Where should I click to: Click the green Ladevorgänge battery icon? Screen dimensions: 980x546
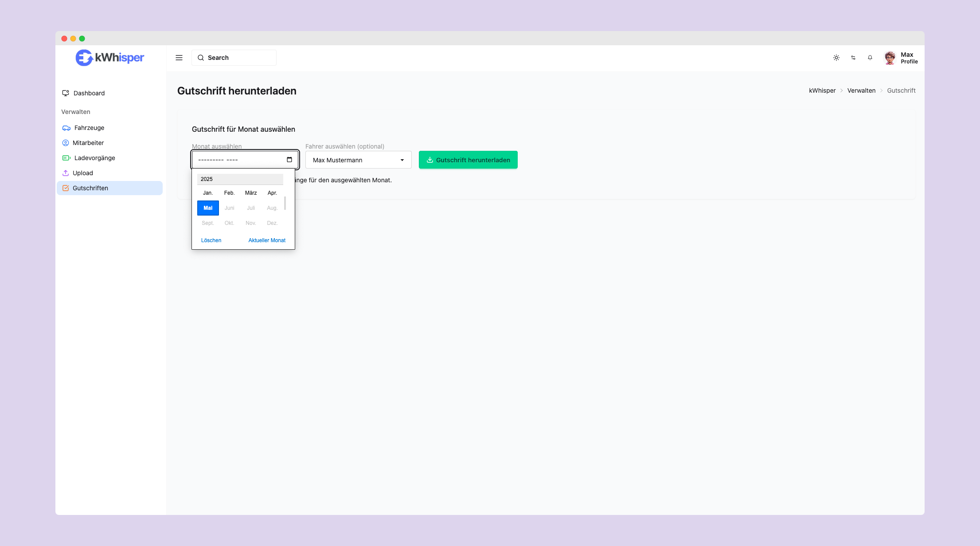(66, 158)
